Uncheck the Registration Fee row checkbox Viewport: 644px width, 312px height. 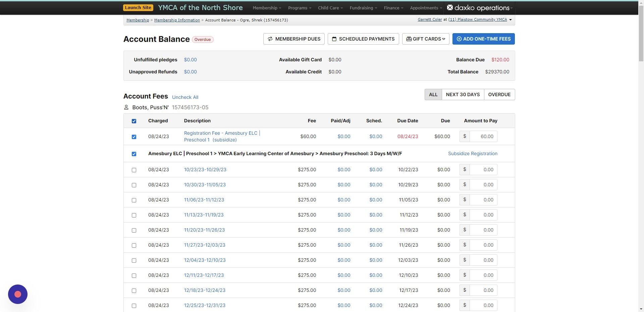pyautogui.click(x=134, y=137)
